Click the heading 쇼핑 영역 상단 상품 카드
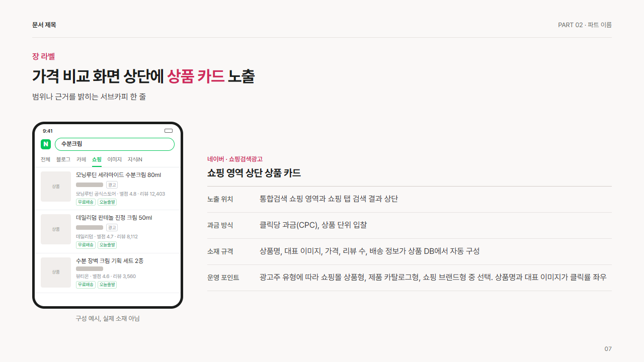The width and height of the screenshot is (644, 362). pyautogui.click(x=254, y=173)
